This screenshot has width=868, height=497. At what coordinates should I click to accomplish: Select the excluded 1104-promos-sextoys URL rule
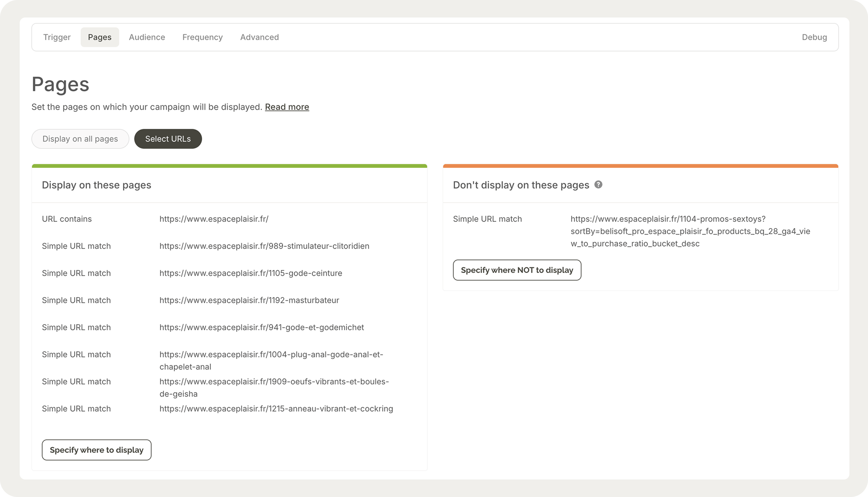(690, 231)
